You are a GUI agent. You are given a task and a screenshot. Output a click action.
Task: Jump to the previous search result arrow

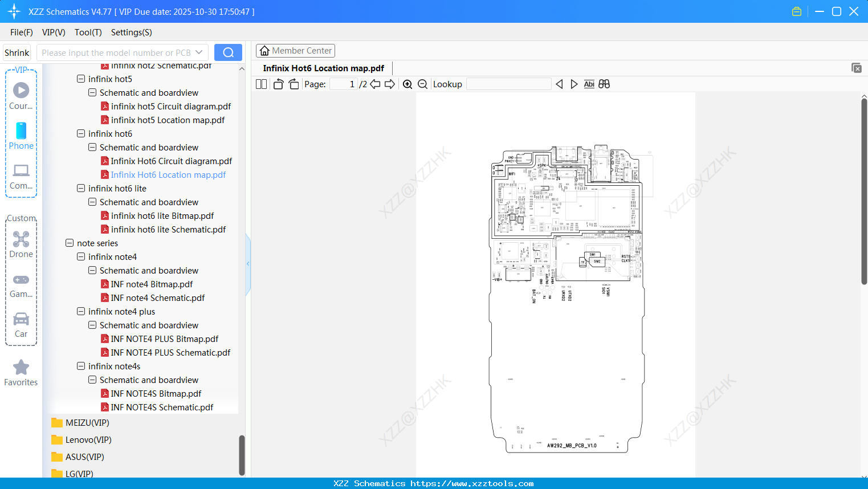tap(559, 84)
